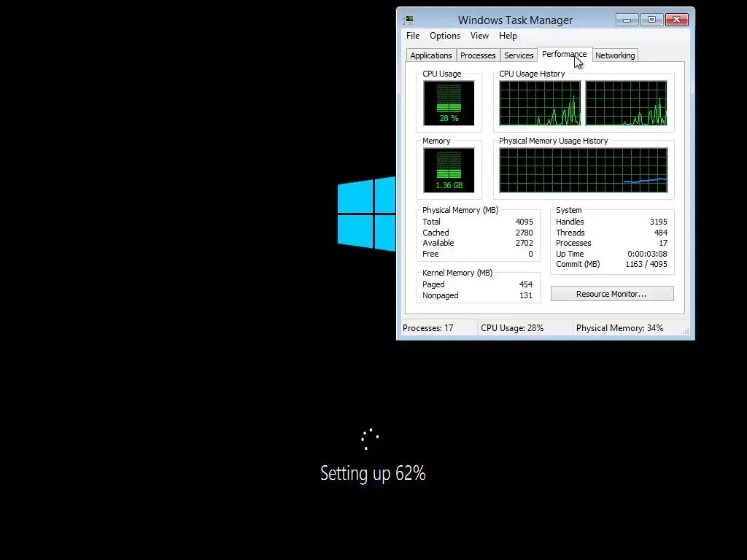Click the Commit value 1163 / 4095
747x560 pixels.
coord(646,264)
